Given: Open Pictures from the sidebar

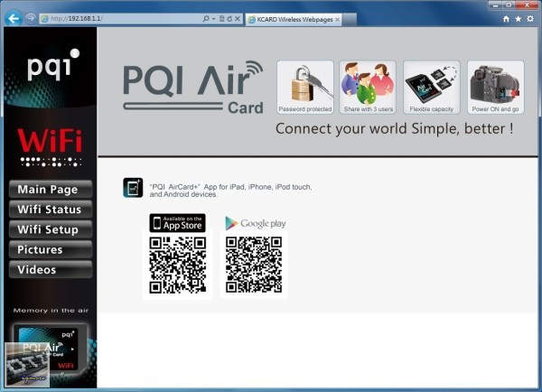Looking at the screenshot, I should 51,249.
